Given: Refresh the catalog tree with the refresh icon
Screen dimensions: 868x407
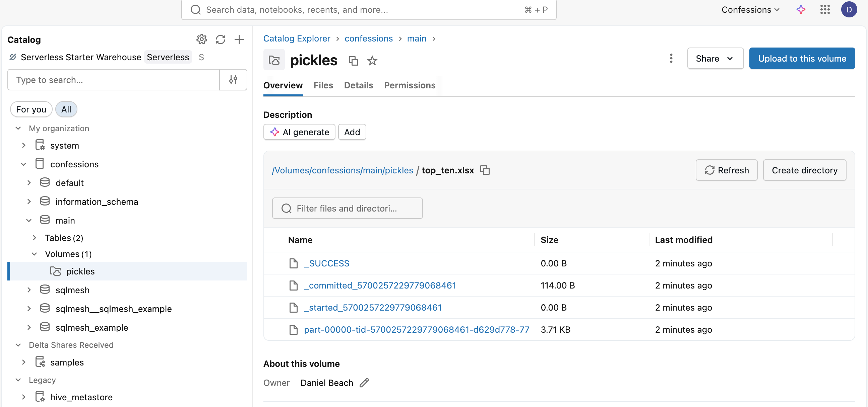Looking at the screenshot, I should pyautogui.click(x=221, y=39).
